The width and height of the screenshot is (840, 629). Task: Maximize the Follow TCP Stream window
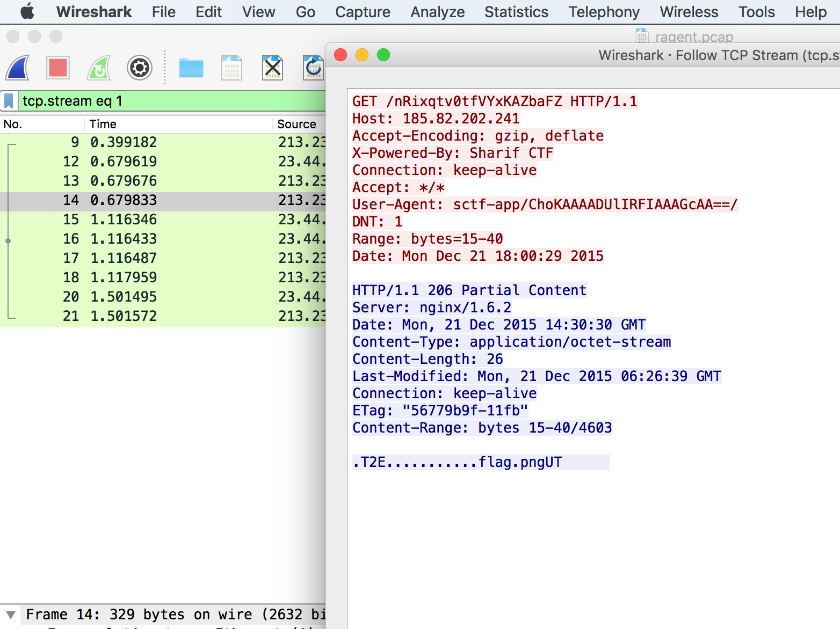click(383, 55)
